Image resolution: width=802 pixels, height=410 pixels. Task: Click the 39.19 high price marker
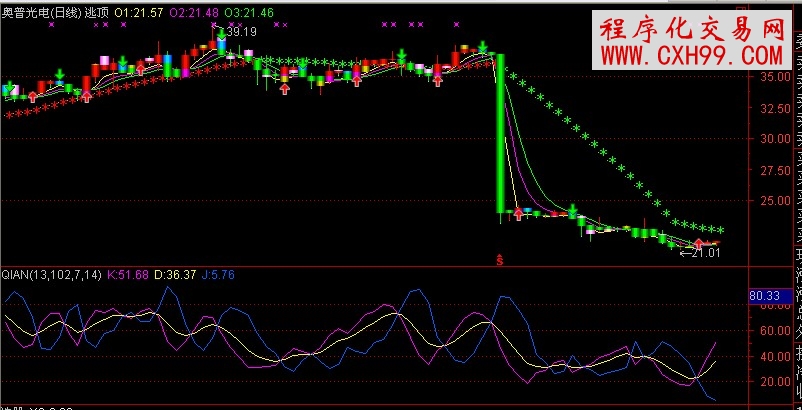pos(241,32)
